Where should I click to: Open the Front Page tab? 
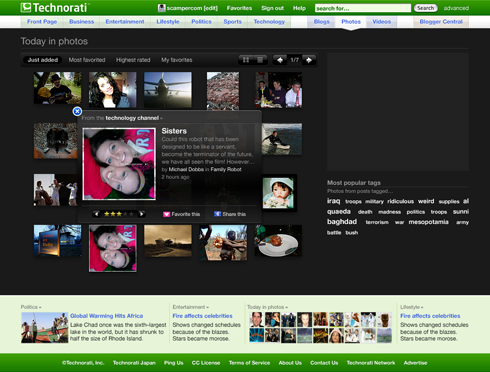tap(42, 22)
